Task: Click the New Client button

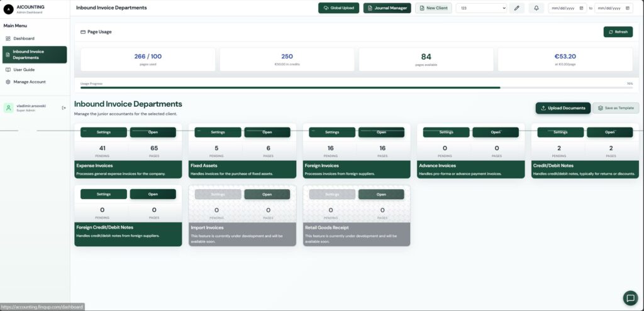Action: (x=433, y=8)
